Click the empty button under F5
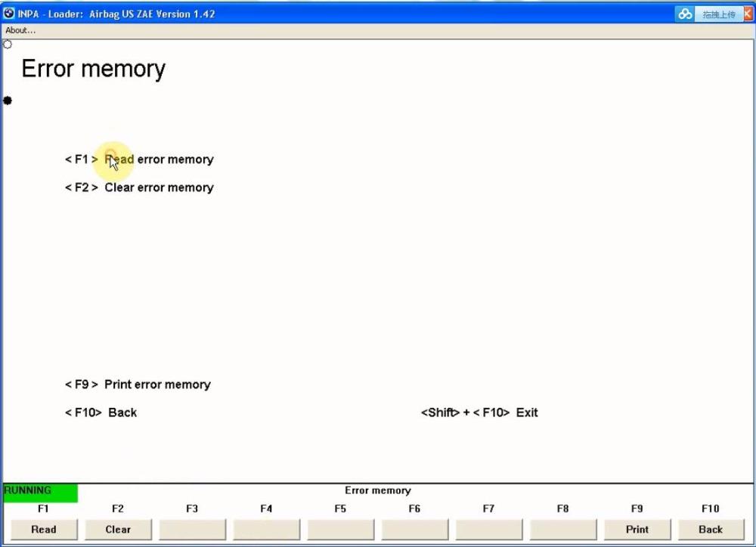 (x=340, y=529)
